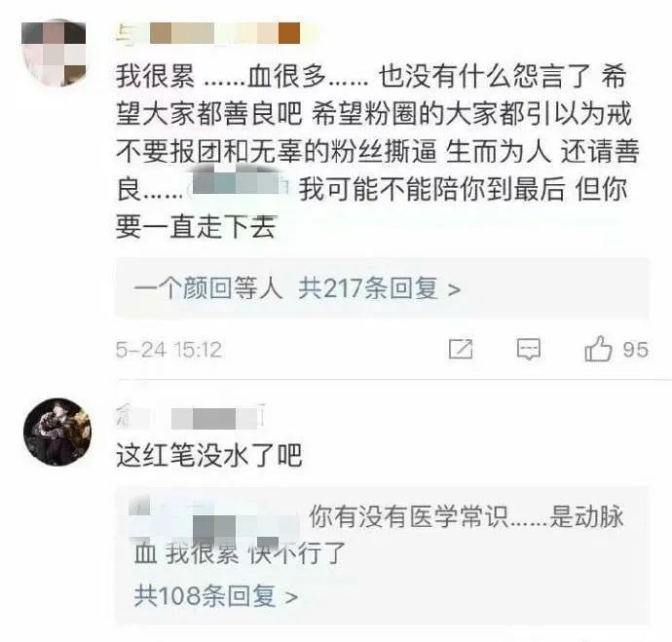Screen dimensions: 672x642
Task: Expand 共217条回复 replies
Action: (379, 288)
